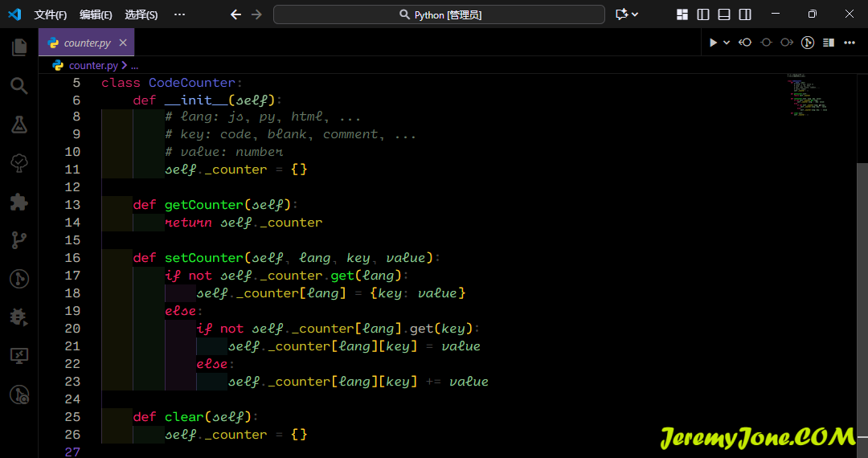Click the Customize Layout icon
This screenshot has width=868, height=458.
pos(682,14)
